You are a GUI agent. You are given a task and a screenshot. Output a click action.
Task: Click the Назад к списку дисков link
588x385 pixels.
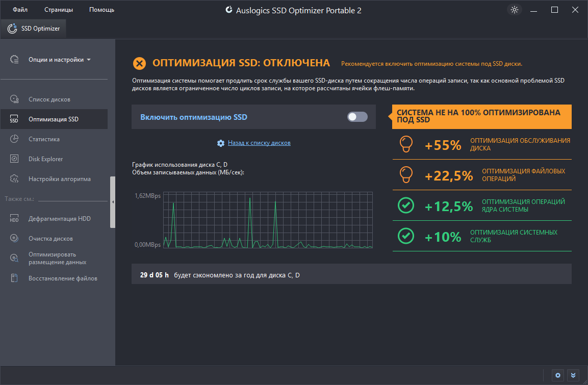(x=259, y=143)
